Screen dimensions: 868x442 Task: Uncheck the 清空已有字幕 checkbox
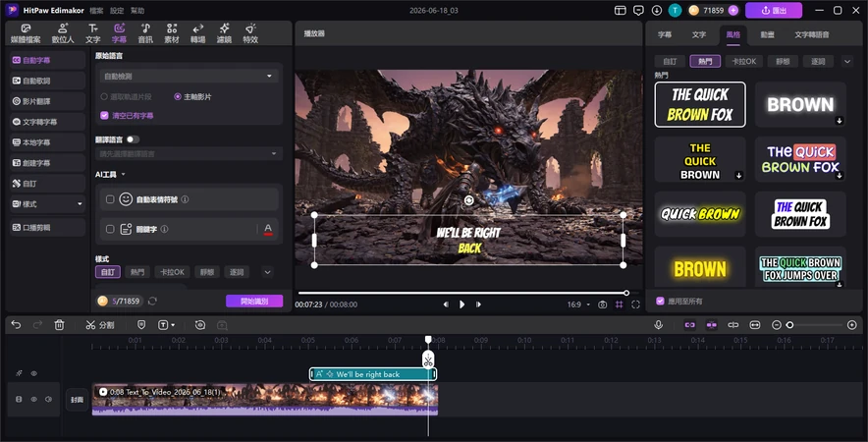[104, 115]
